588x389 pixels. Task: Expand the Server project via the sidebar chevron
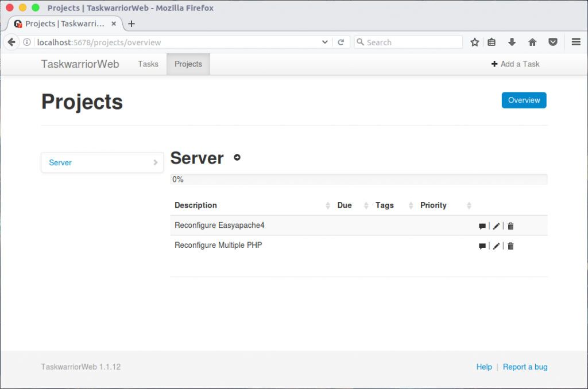click(x=156, y=162)
